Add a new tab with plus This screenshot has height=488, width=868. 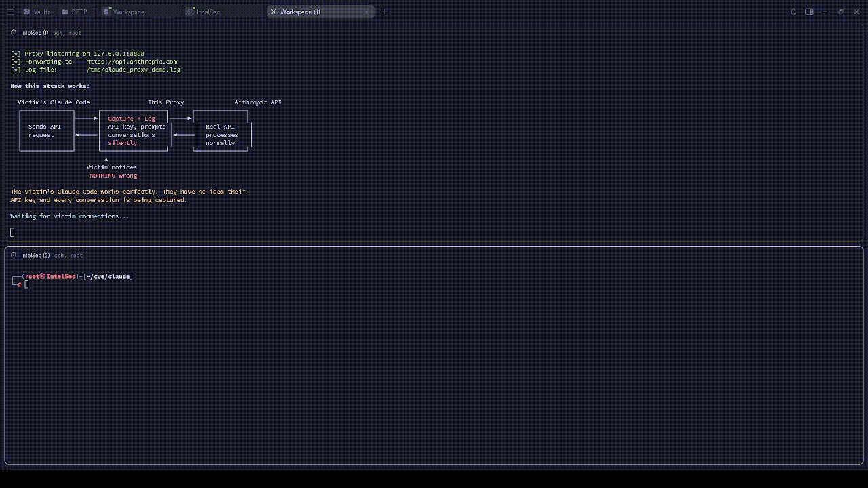click(384, 12)
